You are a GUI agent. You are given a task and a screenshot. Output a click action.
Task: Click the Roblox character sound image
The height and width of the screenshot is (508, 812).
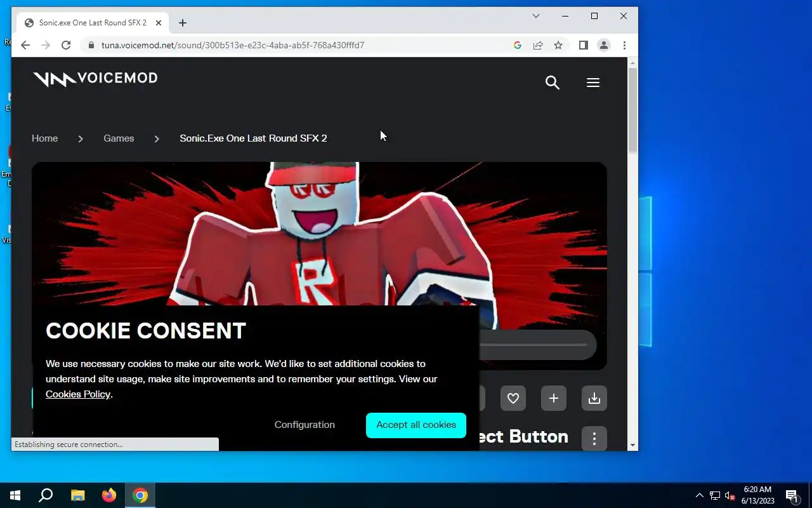point(319,234)
